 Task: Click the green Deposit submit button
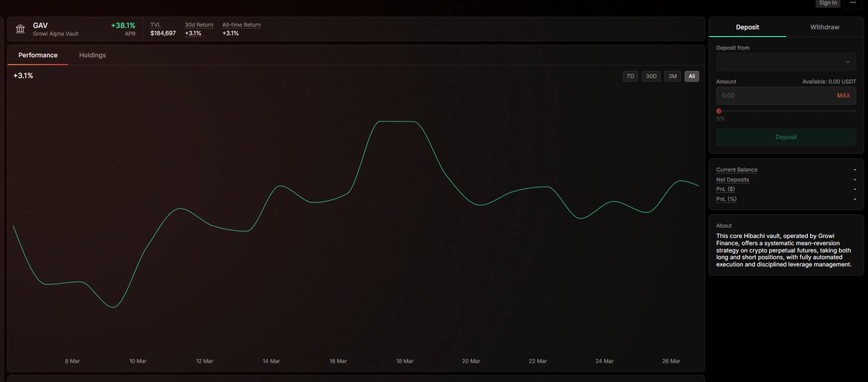786,137
